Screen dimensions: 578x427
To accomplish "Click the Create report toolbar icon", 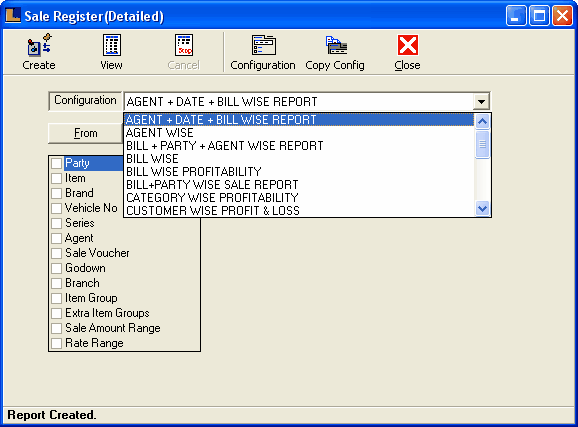I will pos(39,45).
